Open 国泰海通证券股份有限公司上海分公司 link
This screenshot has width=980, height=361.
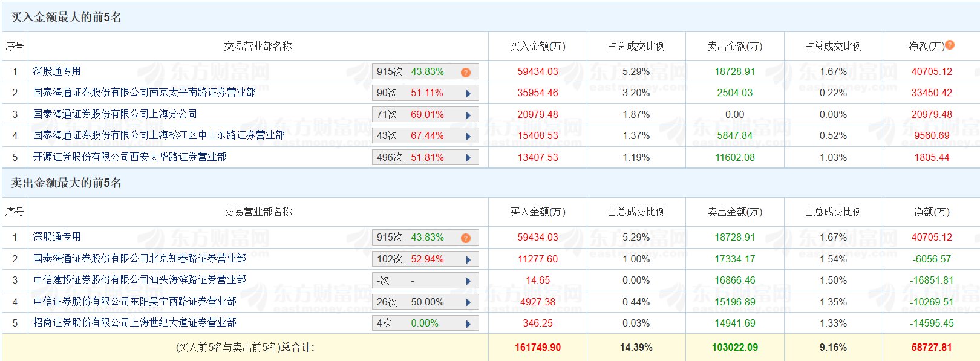[115, 114]
